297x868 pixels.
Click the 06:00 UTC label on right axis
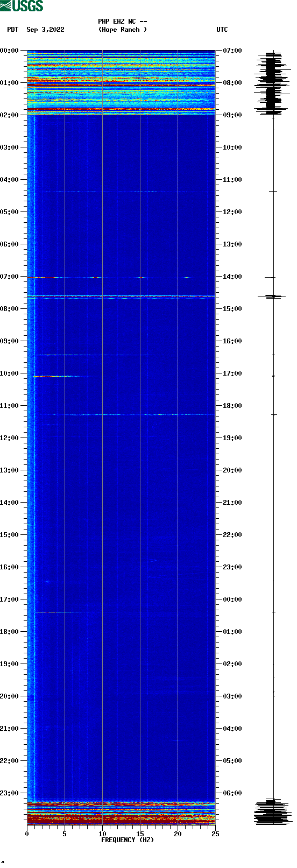(232, 793)
